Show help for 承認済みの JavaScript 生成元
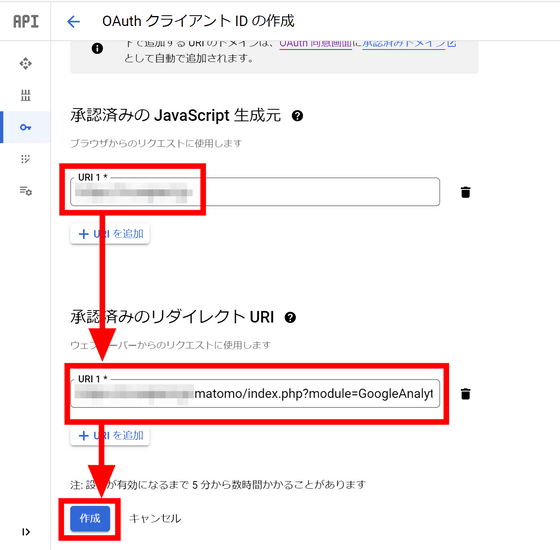560x550 pixels. click(x=297, y=116)
